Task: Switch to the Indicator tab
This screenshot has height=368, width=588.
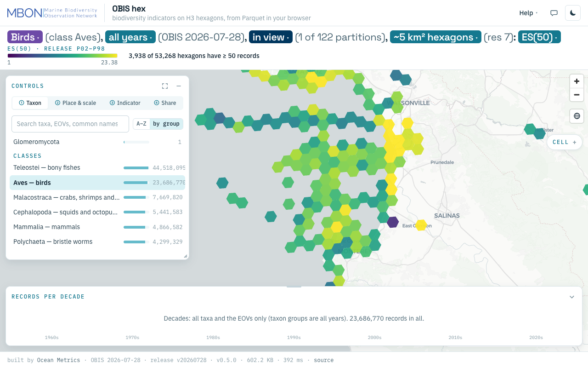Action: (x=125, y=103)
